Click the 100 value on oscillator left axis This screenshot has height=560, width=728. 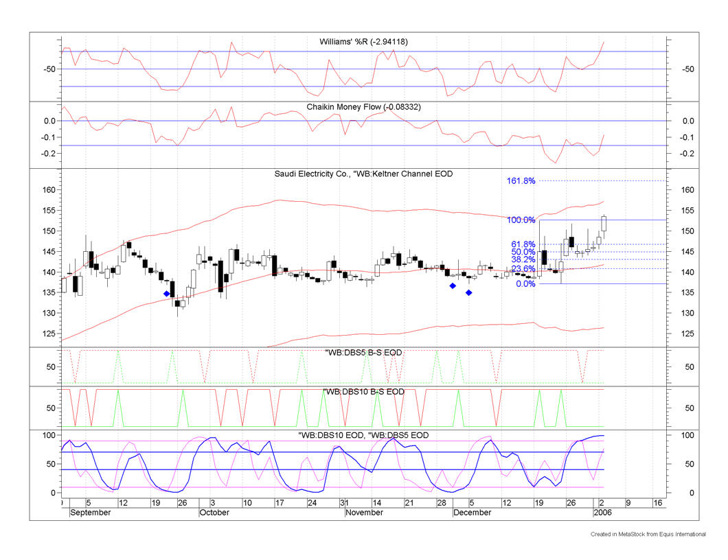click(49, 435)
